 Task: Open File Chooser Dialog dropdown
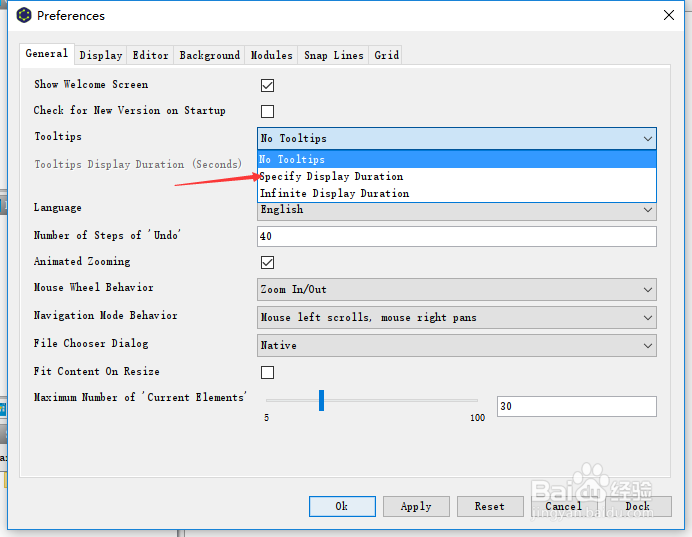pos(457,345)
